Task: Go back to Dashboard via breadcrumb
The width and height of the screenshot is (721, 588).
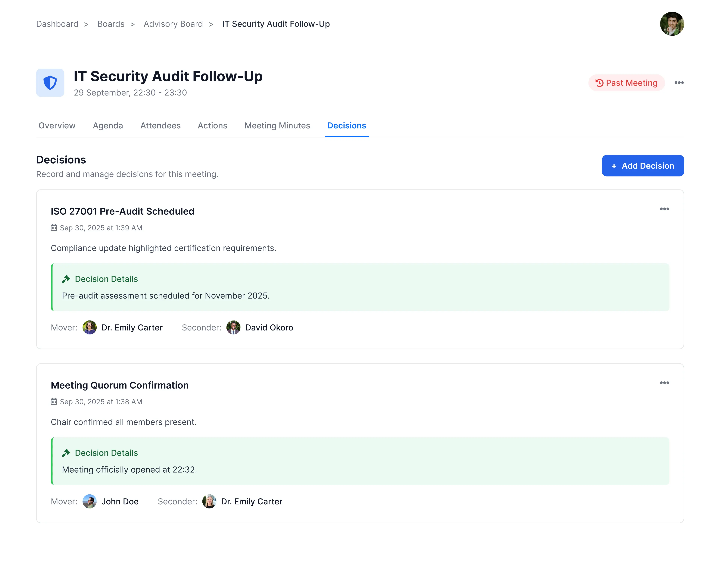Action: click(57, 24)
